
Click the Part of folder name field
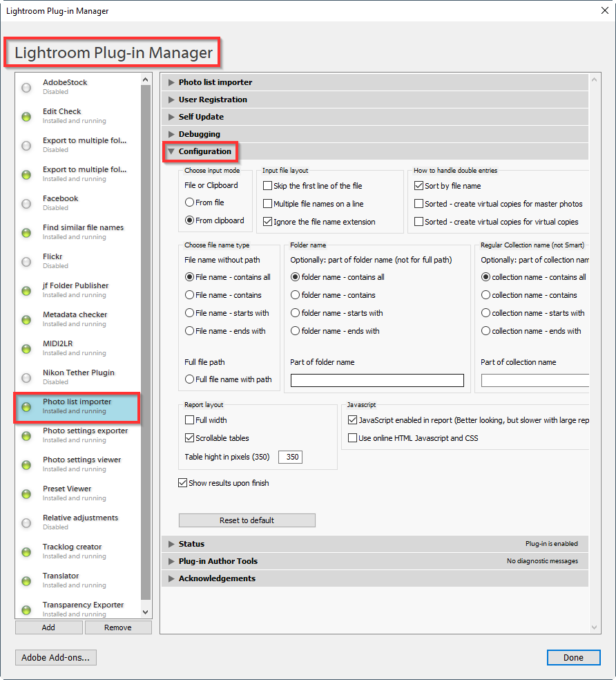click(x=377, y=381)
